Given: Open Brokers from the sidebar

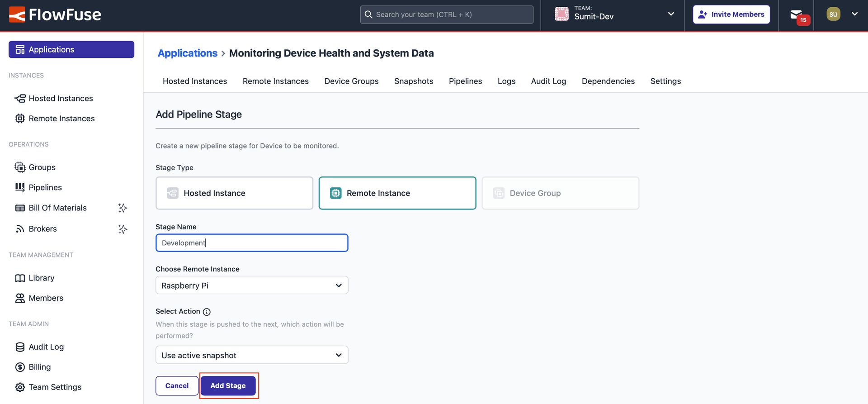Looking at the screenshot, I should click(42, 229).
